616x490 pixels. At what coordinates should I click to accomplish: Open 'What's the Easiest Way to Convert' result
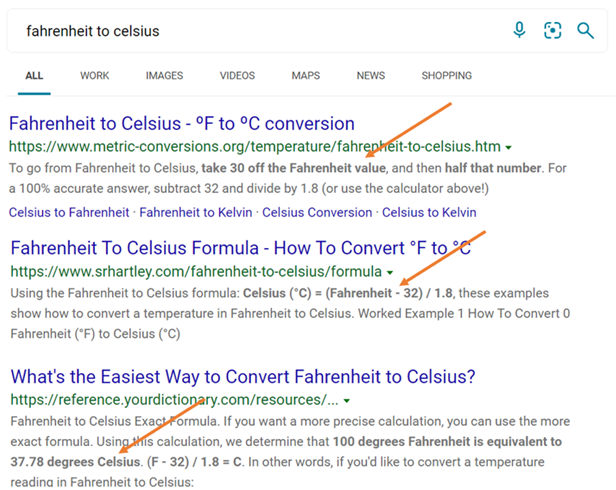tap(243, 377)
